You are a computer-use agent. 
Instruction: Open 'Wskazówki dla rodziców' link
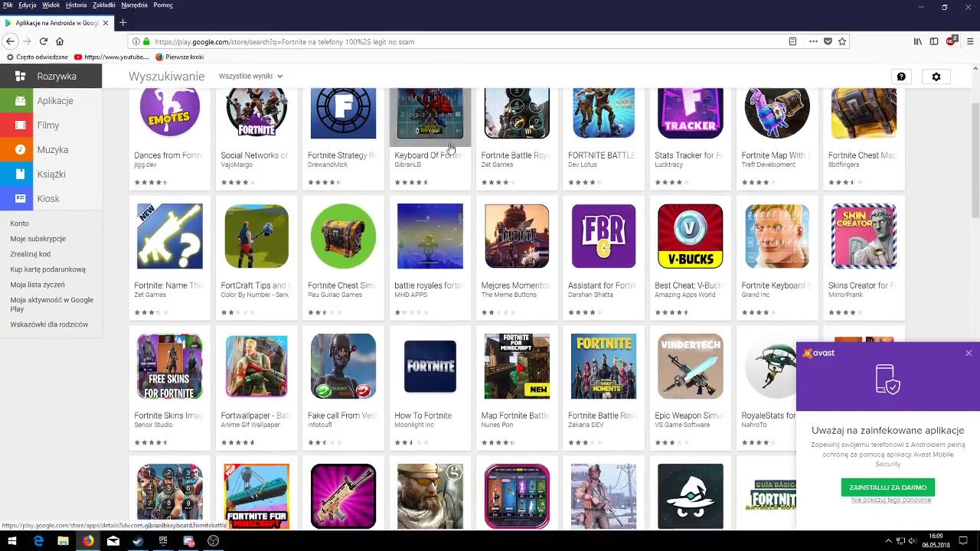pyautogui.click(x=49, y=324)
